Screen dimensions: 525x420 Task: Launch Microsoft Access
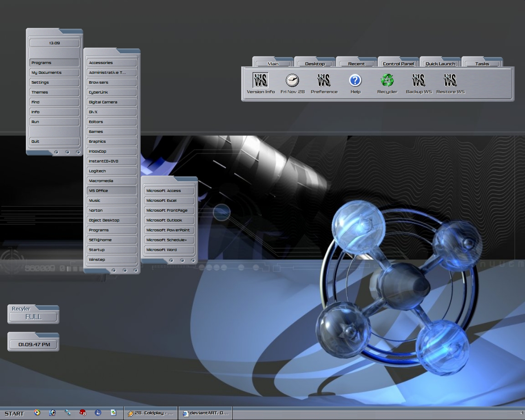(169, 191)
